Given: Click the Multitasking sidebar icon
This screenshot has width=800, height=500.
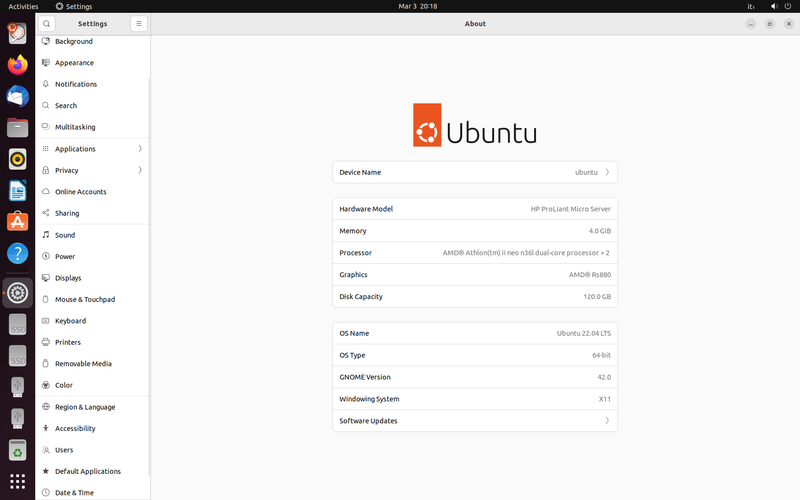Looking at the screenshot, I should 46,127.
